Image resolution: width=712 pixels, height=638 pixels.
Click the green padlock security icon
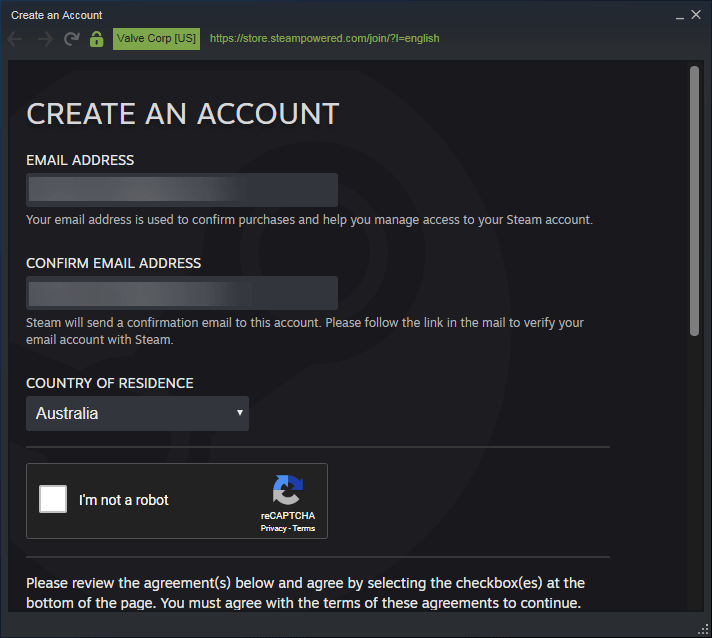pyautogui.click(x=96, y=39)
